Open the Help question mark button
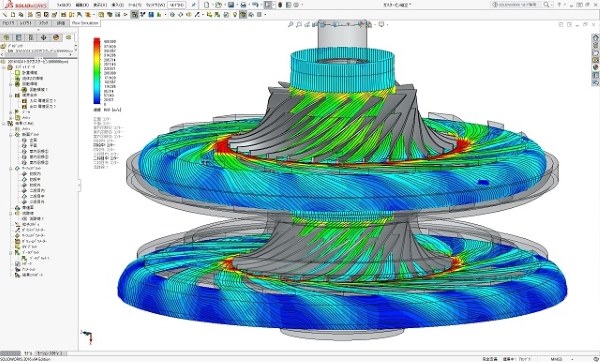This screenshot has width=600, height=362. pos(559,5)
